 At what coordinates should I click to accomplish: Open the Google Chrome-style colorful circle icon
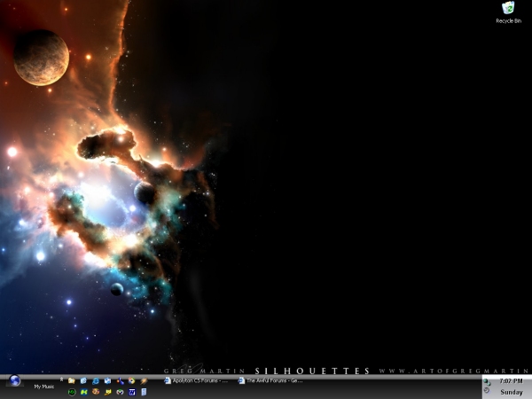(131, 381)
